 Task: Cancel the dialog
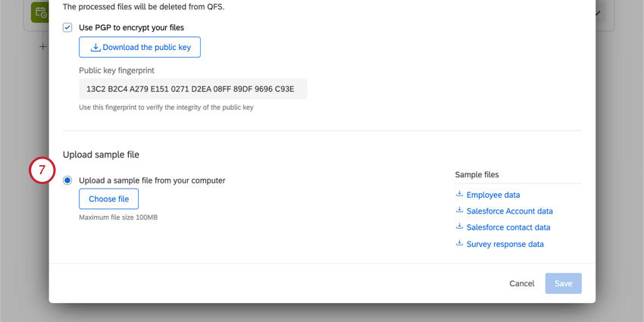click(x=522, y=283)
